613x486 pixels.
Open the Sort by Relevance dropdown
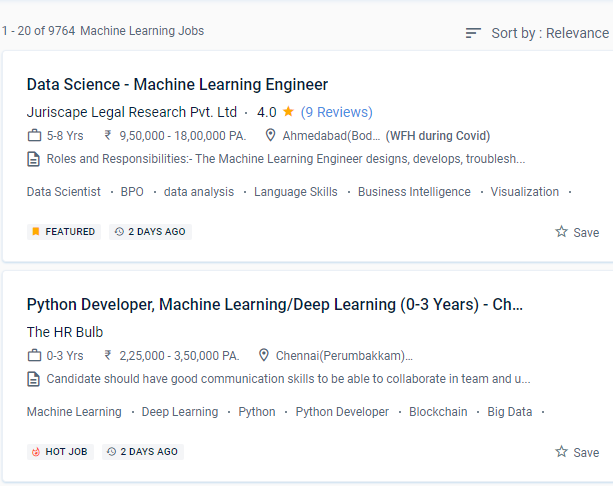(549, 33)
